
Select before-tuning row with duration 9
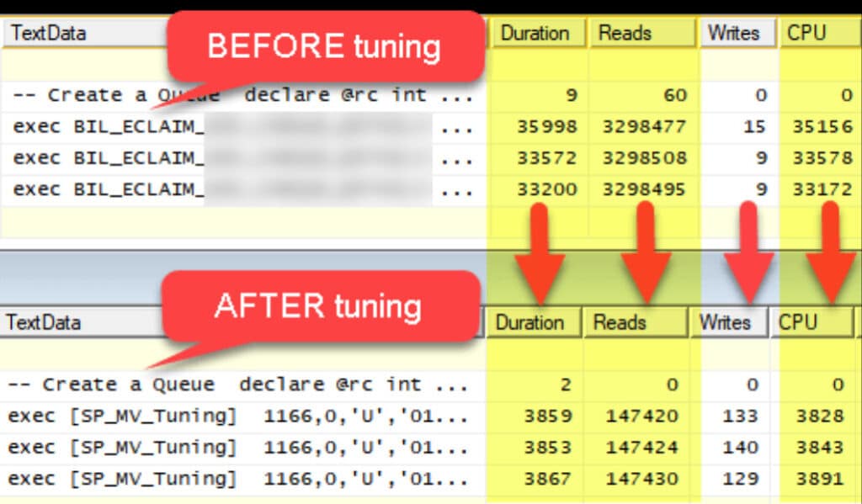[431, 95]
